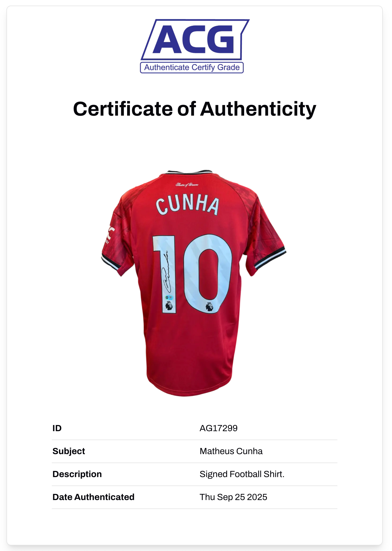The width and height of the screenshot is (392, 551).
Task: Click the handwritten signature on the shirt
Action: pos(166,272)
